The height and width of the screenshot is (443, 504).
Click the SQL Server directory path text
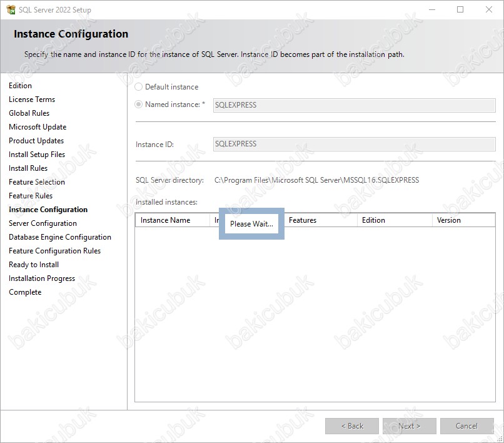pos(316,180)
